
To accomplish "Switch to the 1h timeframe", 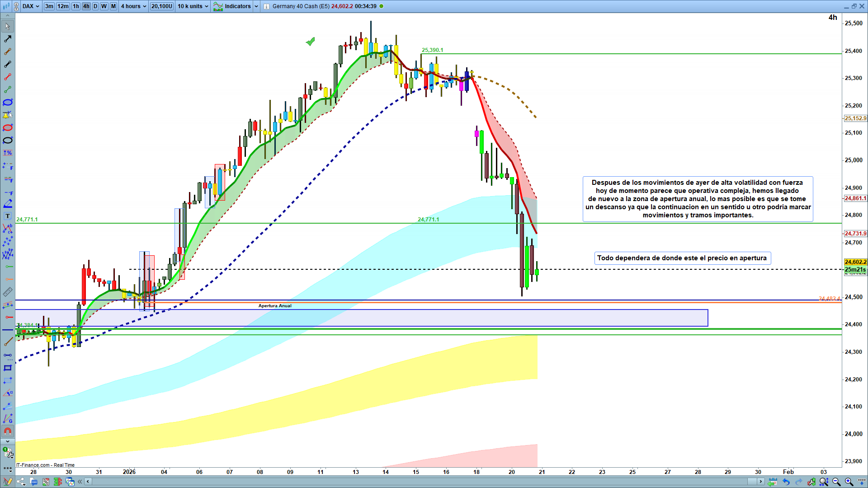I will 76,6.
